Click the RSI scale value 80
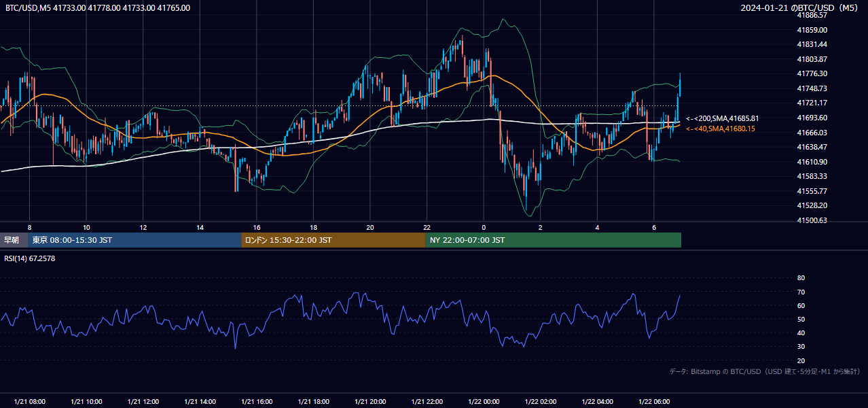The image size is (868, 408). tap(801, 278)
